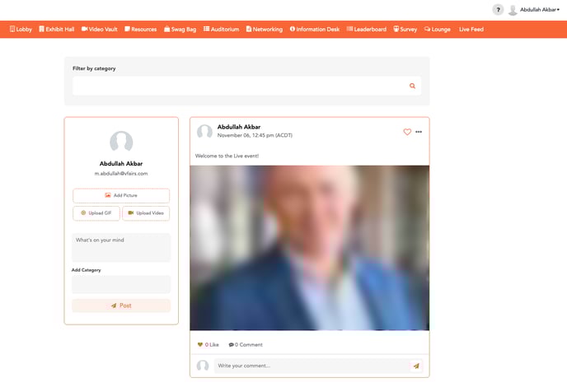Click the post author avatar

click(x=204, y=132)
